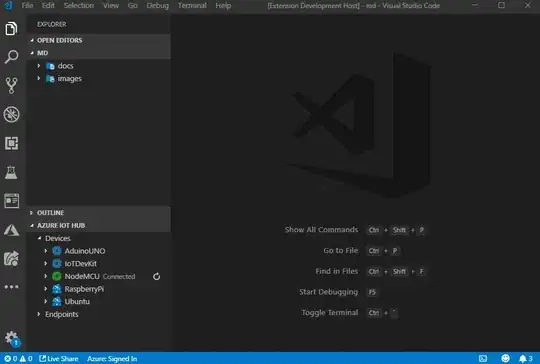Expand the AduinoUNO device node

46,251
